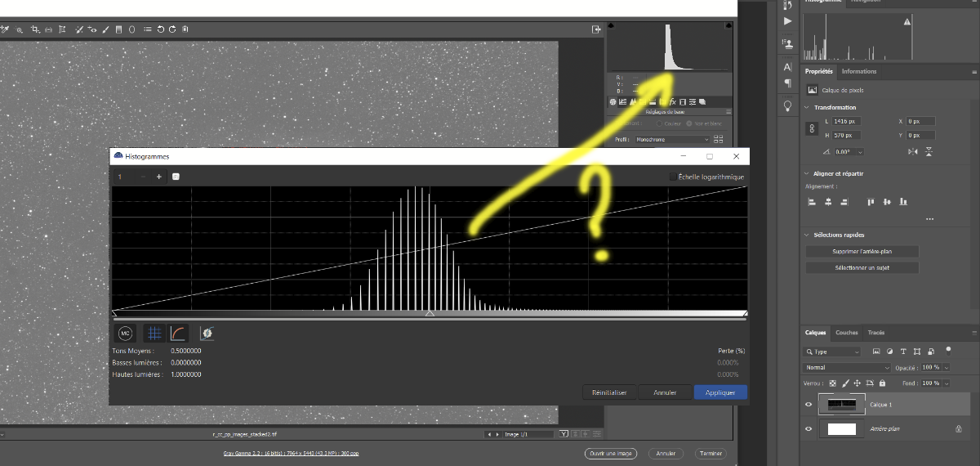Click the midtones slider triangle under histogram
The image size is (980, 466).
click(430, 313)
